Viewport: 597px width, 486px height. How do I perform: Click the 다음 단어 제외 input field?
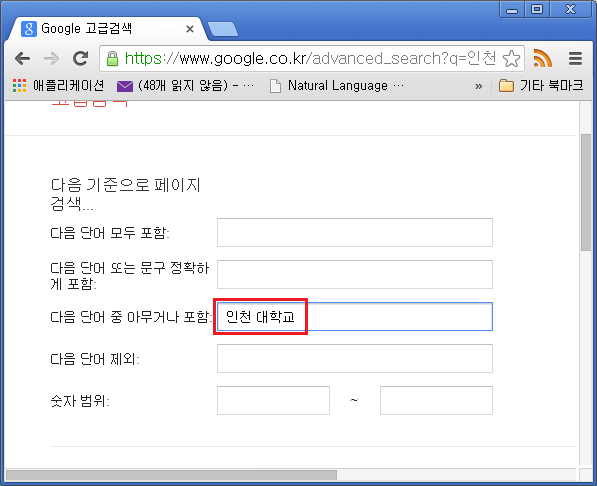[x=355, y=358]
